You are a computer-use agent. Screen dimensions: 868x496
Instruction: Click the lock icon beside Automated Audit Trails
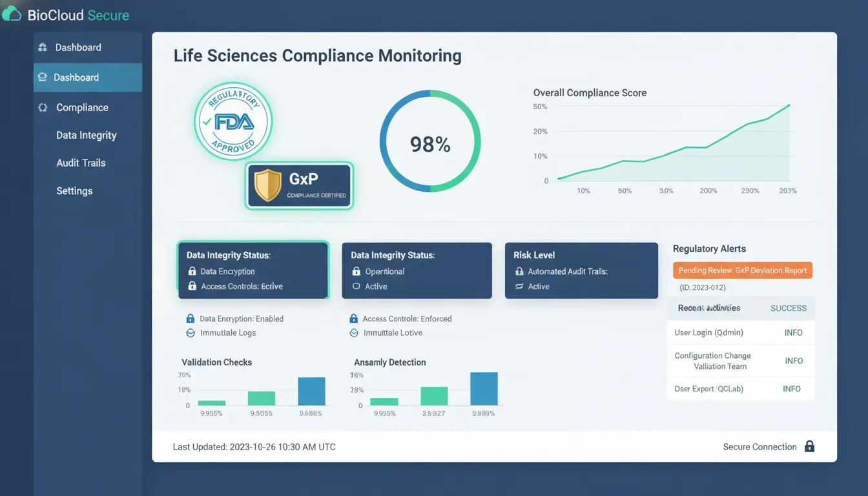[x=519, y=271]
